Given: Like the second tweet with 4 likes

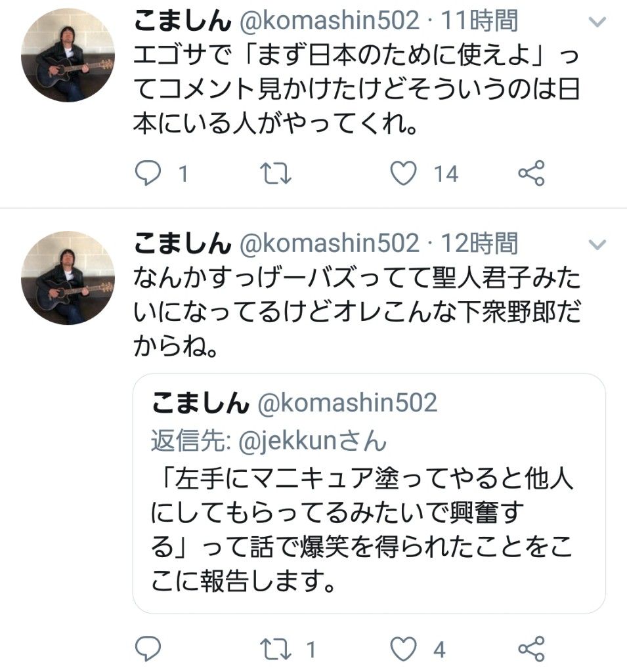Looking at the screenshot, I should (404, 649).
